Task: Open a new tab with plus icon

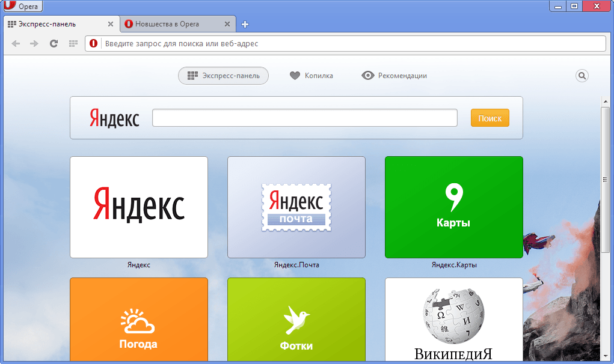Action: [245, 24]
